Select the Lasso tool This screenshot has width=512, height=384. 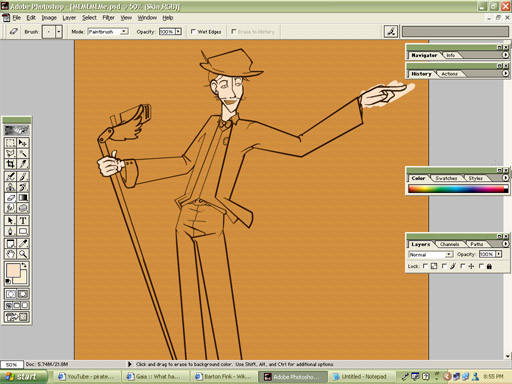pyautogui.click(x=10, y=153)
